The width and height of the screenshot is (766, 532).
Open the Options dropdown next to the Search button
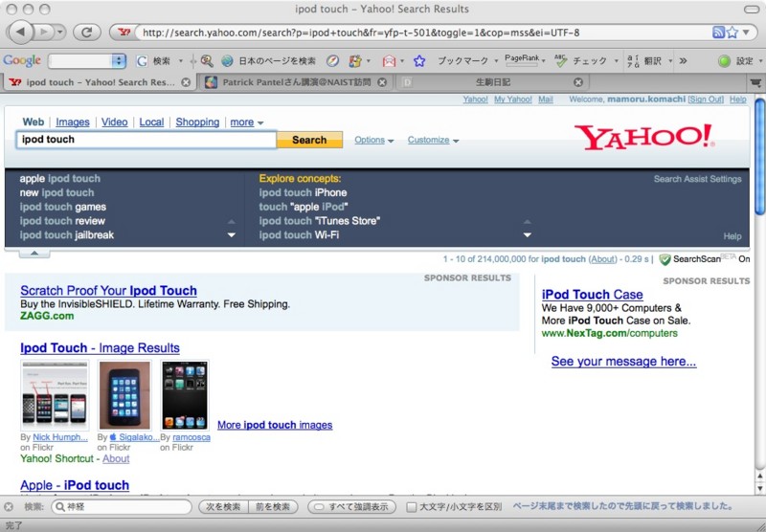373,140
